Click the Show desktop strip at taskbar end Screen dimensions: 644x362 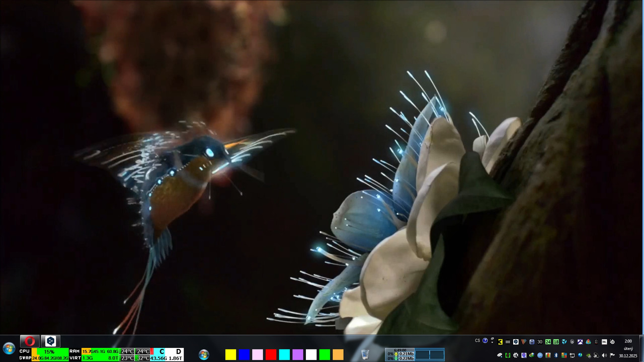coord(641,348)
